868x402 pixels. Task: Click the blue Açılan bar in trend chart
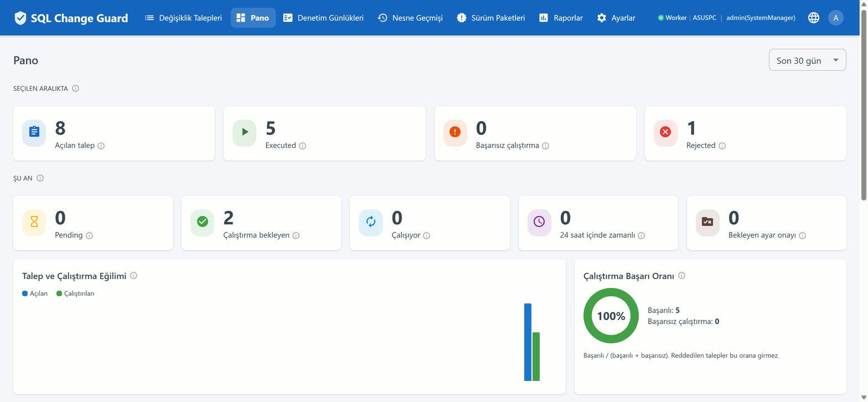point(528,342)
